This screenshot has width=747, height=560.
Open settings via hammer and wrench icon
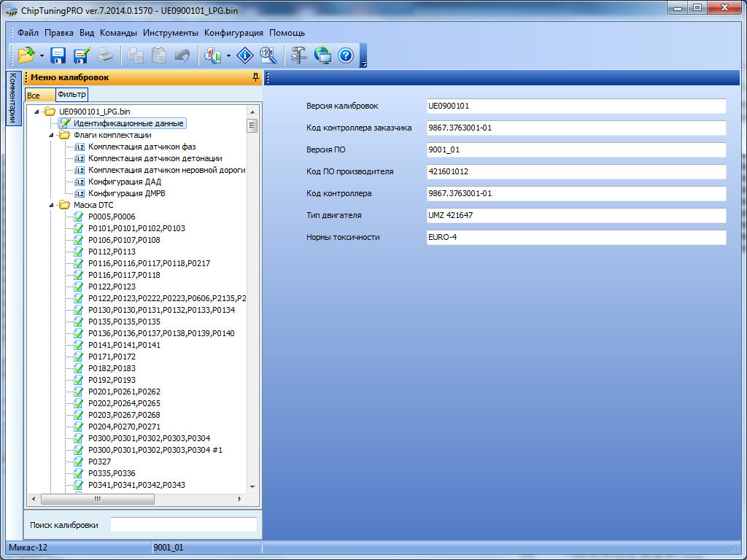click(x=299, y=55)
